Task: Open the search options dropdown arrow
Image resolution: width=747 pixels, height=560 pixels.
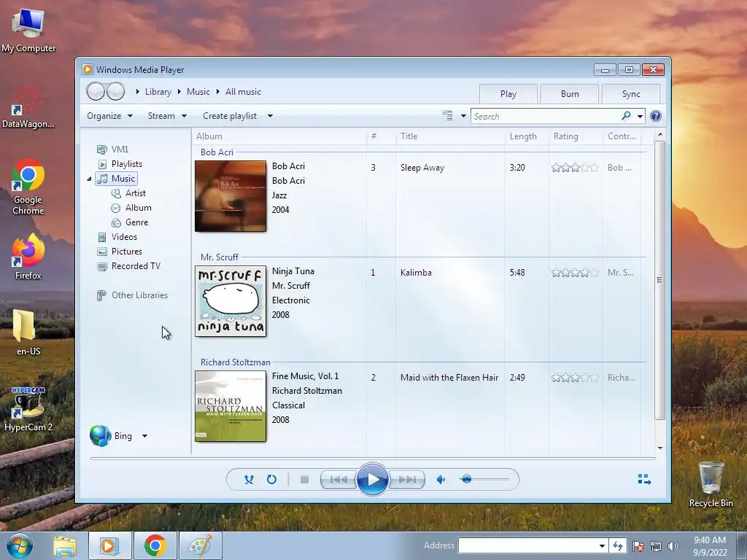Action: coord(640,116)
